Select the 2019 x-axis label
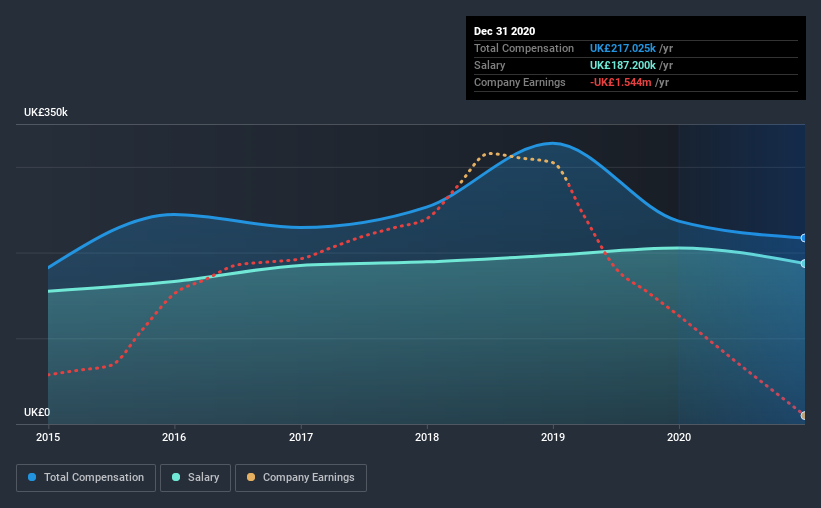The width and height of the screenshot is (821, 508). click(553, 437)
